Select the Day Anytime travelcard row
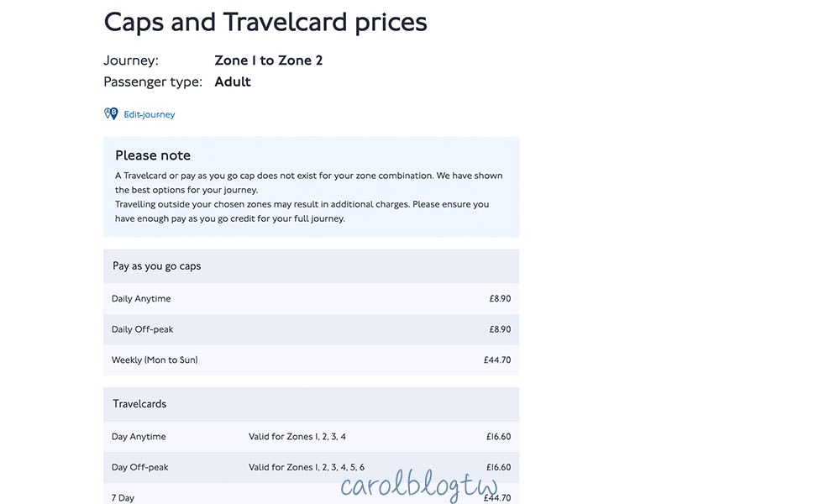The width and height of the screenshot is (840, 504). click(x=312, y=437)
